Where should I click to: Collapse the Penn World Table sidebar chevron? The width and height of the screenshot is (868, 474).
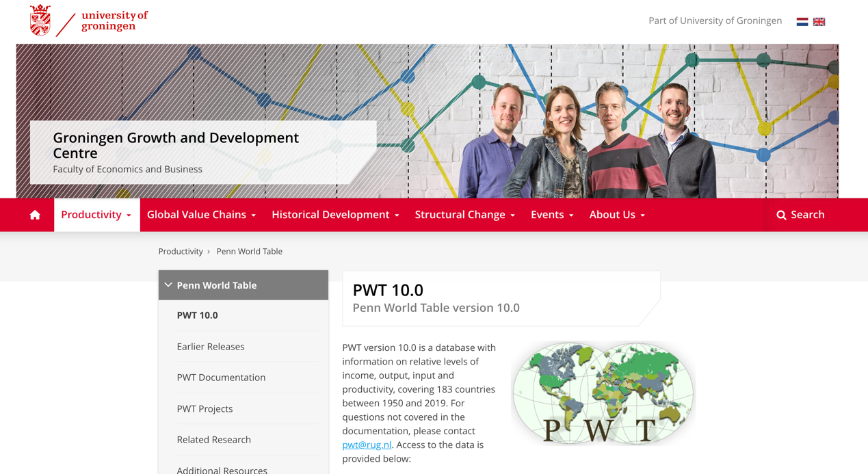click(168, 285)
